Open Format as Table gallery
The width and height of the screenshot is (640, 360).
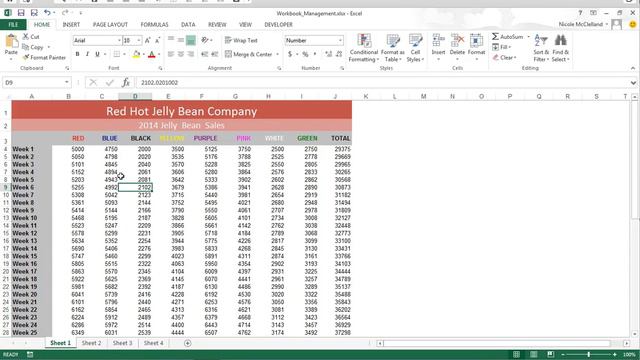click(x=393, y=48)
